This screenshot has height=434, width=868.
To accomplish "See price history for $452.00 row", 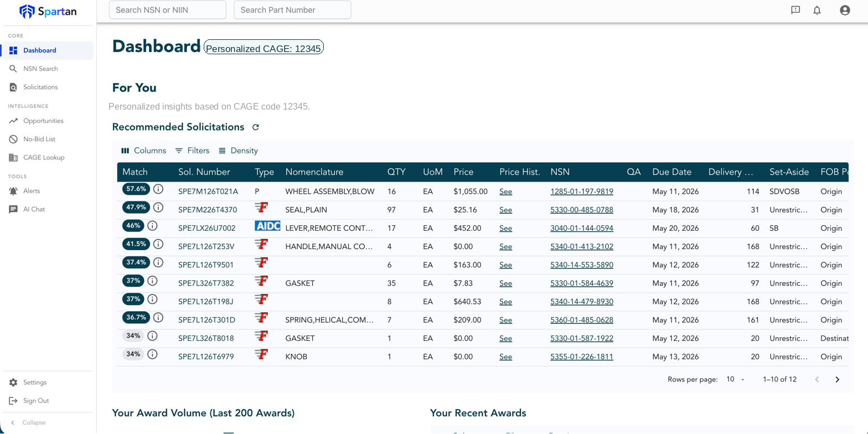I will click(505, 228).
